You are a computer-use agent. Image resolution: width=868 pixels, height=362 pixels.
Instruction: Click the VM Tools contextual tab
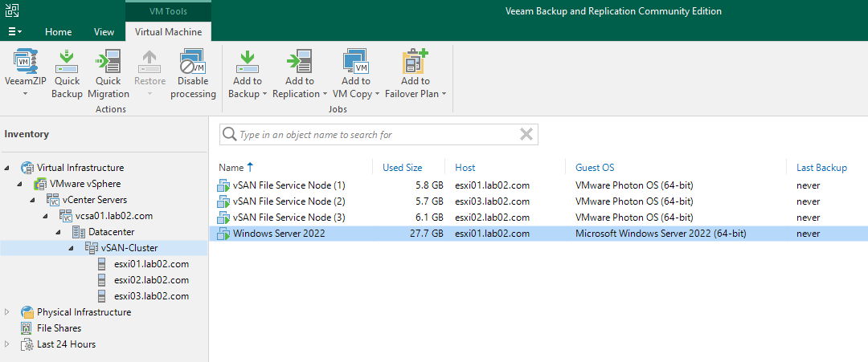[168, 11]
